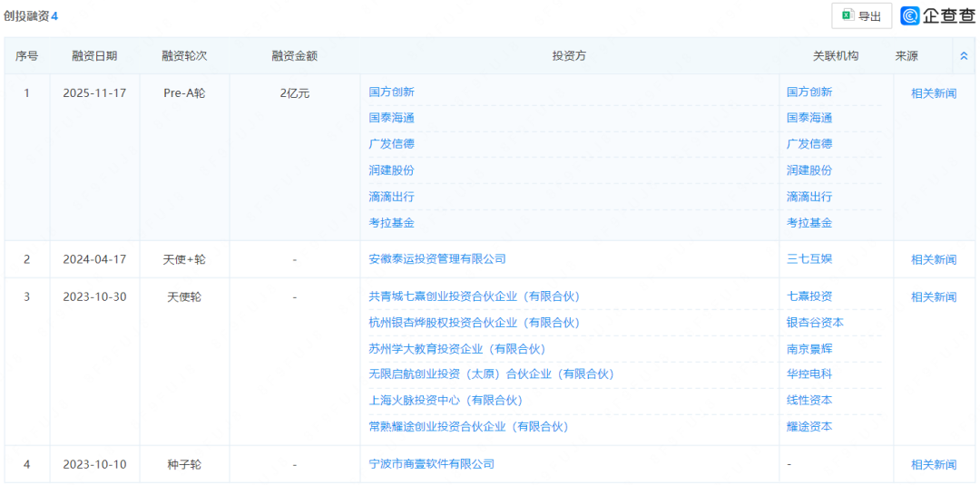Image resolution: width=980 pixels, height=485 pixels.
Task: Click the 关联机构 column header
Action: click(x=836, y=56)
